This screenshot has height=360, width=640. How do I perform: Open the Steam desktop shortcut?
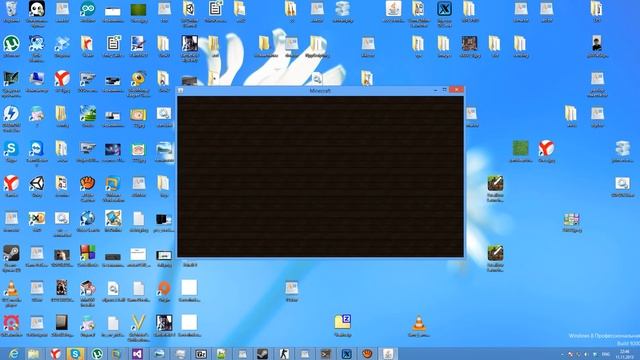click(11, 253)
